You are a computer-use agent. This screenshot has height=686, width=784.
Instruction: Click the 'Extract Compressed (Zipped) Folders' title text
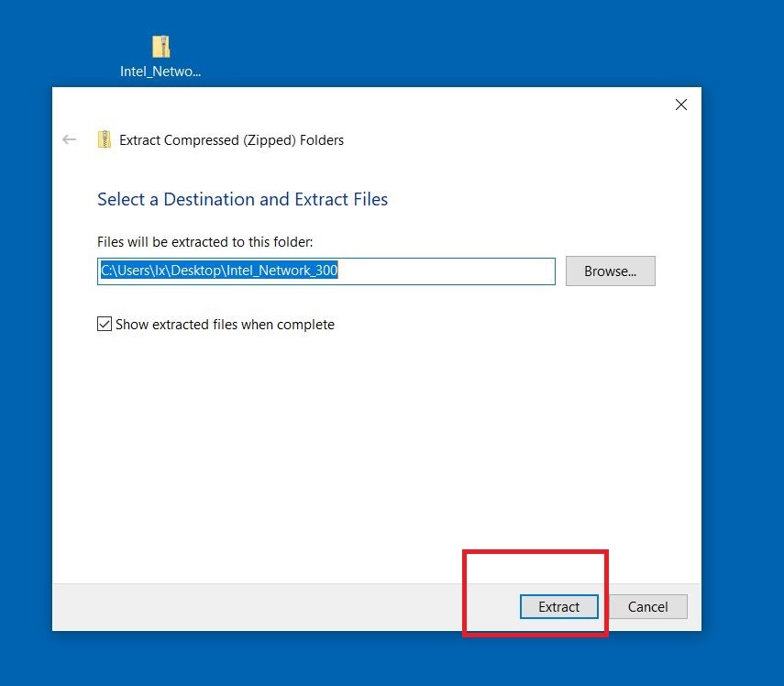[x=231, y=140]
